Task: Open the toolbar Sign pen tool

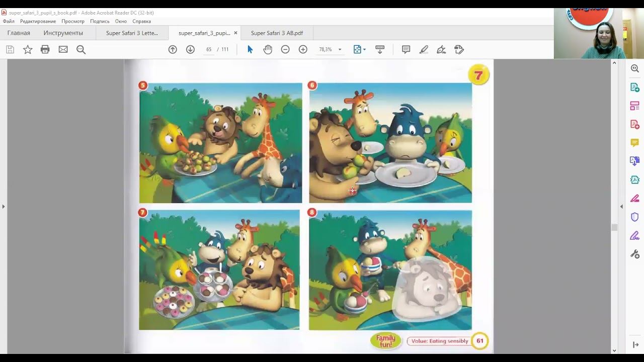Action: (x=441, y=49)
